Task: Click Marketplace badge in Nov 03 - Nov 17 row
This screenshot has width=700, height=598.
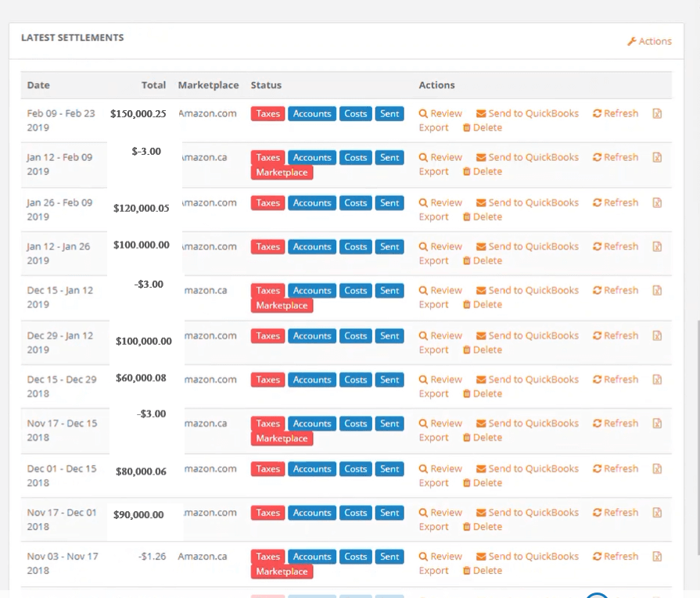Action: click(x=282, y=571)
